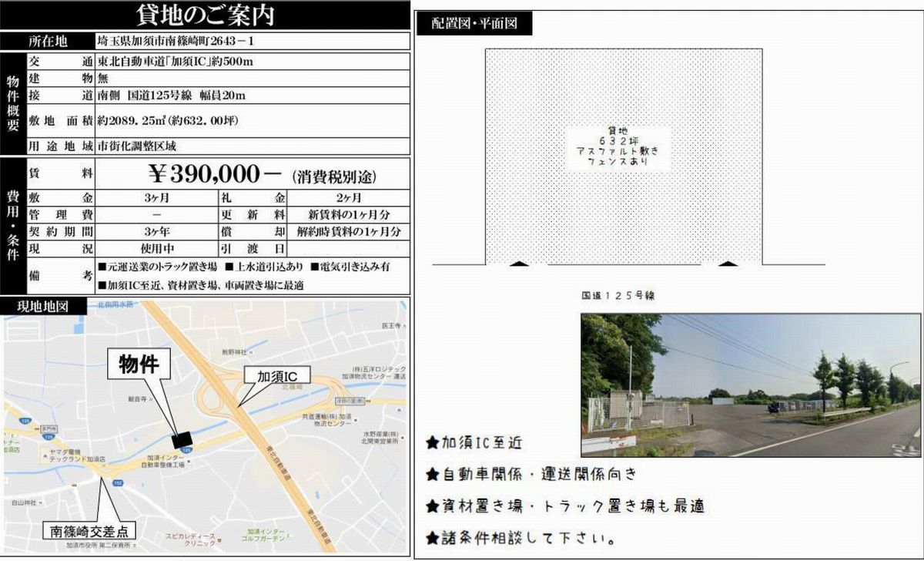The height and width of the screenshot is (561, 924).
Task: Click the 交通 label cell
Action: click(x=60, y=62)
